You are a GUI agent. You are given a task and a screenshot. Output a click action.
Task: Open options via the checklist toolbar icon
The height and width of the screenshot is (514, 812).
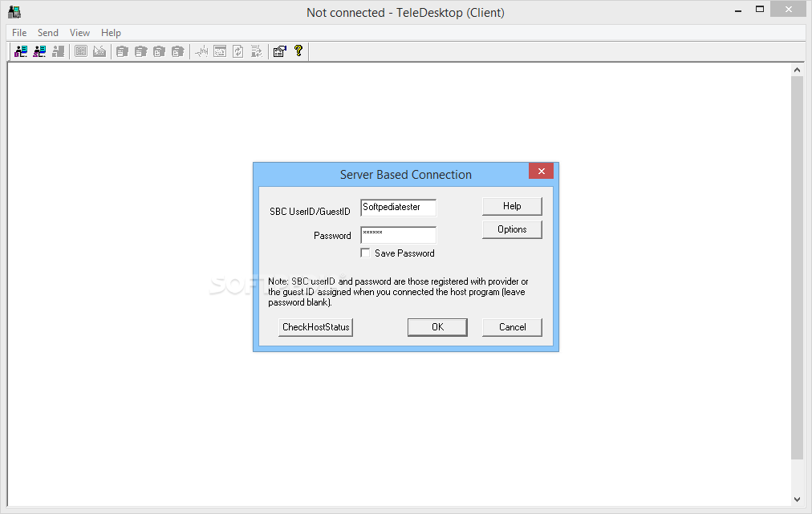click(280, 51)
